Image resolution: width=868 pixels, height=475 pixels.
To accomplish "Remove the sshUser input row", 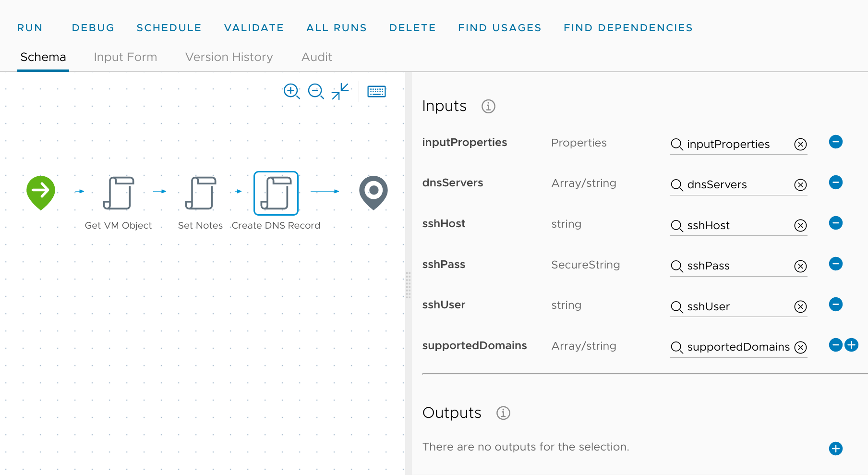I will point(836,304).
